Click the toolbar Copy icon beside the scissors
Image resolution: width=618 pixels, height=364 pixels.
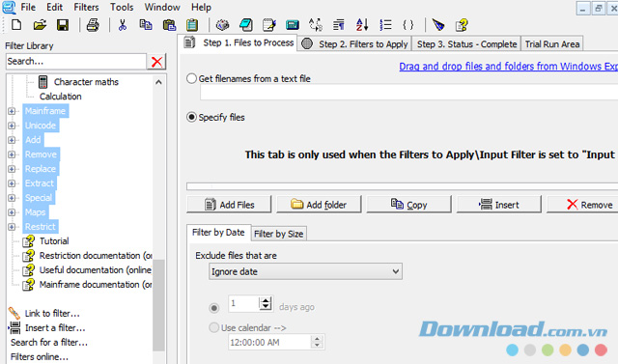[146, 25]
